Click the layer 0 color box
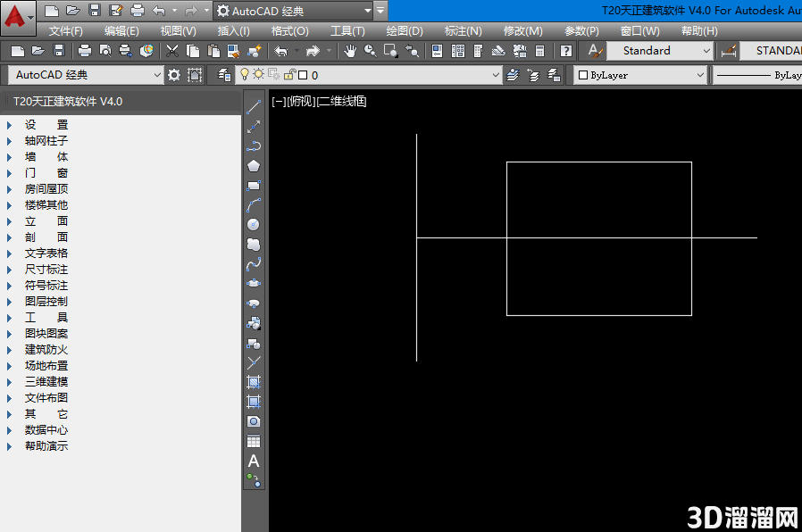The image size is (802, 532). tap(303, 75)
